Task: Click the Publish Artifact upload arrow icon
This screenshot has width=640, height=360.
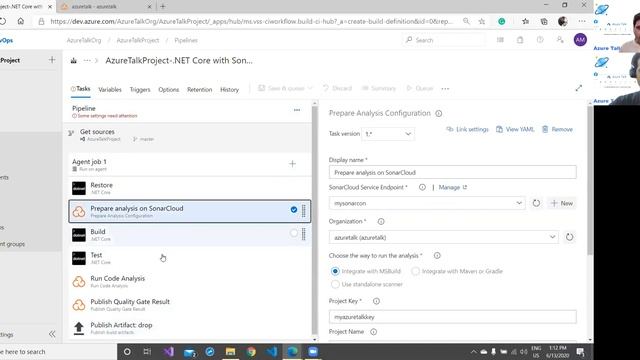Action: [79, 328]
